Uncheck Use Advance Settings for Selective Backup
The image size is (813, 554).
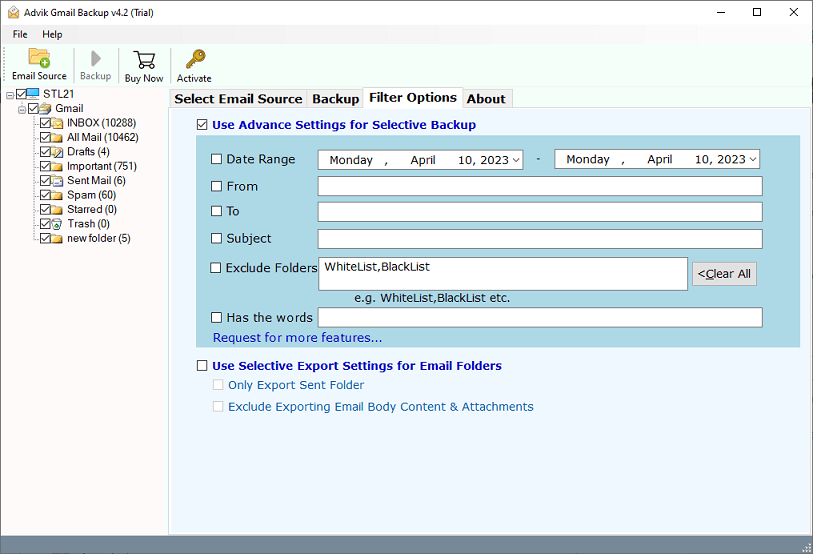tap(202, 124)
